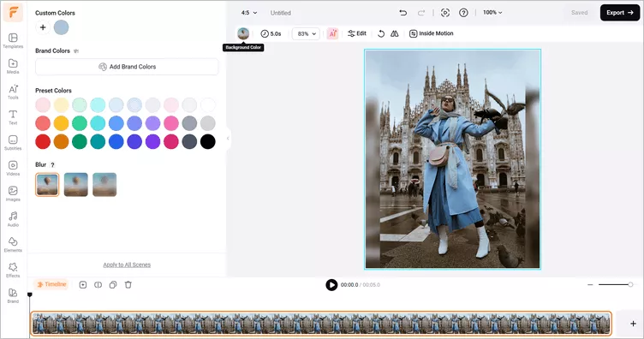Set duration via 5.0s control
644x339 pixels.
[x=271, y=33]
